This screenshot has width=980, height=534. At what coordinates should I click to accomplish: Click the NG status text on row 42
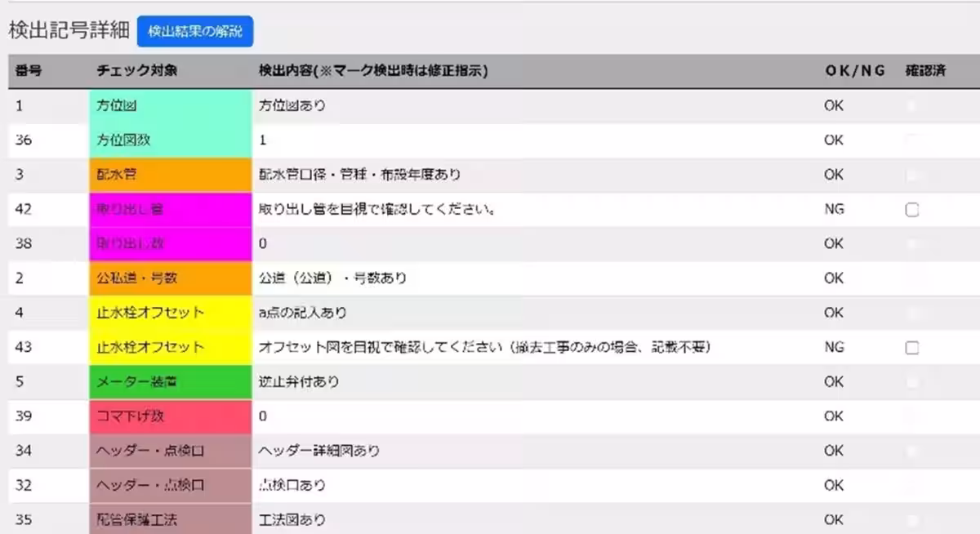click(x=834, y=208)
